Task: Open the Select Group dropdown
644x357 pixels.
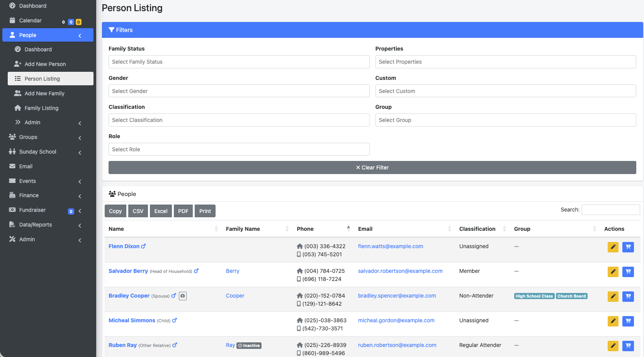Action: [505, 120]
